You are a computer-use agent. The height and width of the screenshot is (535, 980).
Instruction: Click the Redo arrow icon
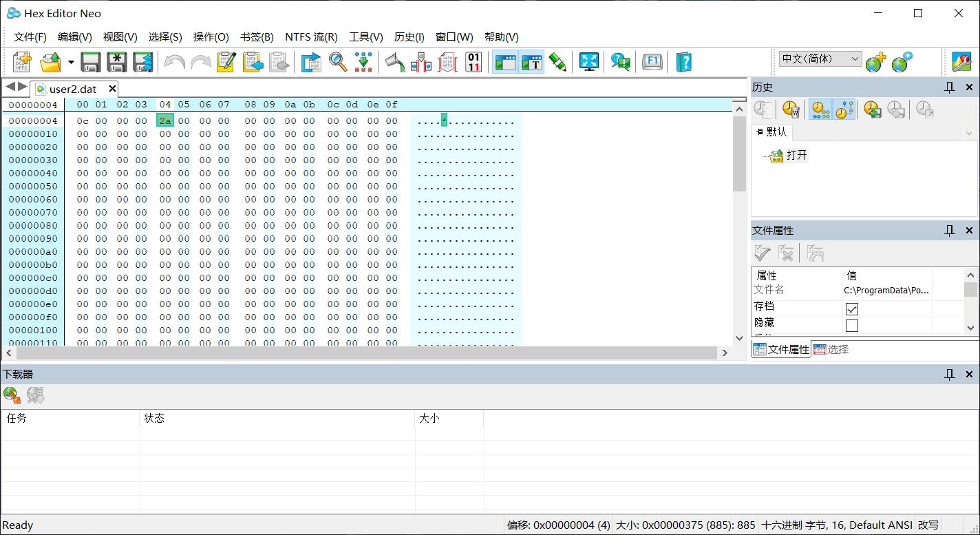200,63
